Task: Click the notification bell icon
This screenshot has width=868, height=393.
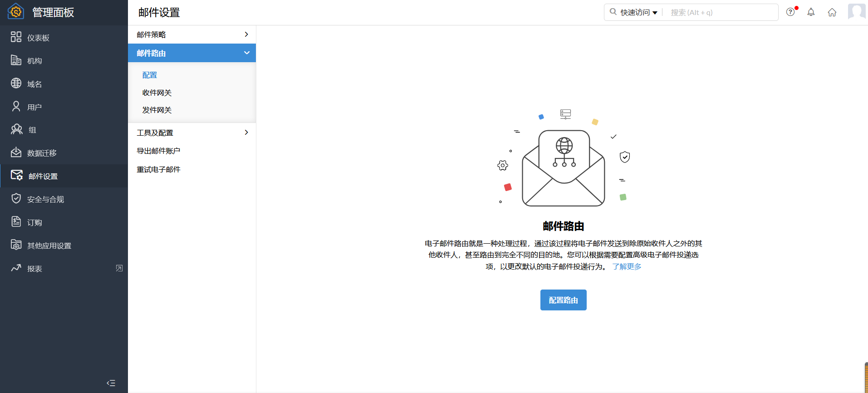Action: 811,12
